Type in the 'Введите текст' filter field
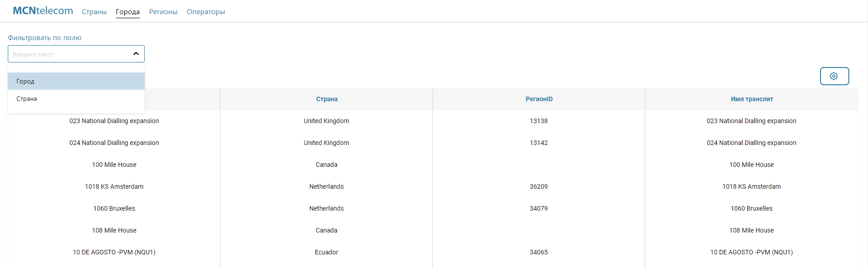This screenshot has width=868, height=269. click(68, 54)
